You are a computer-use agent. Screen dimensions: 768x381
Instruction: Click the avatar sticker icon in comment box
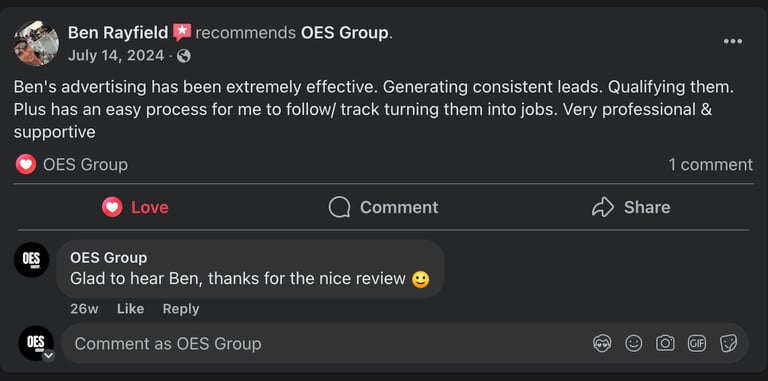tap(602, 343)
